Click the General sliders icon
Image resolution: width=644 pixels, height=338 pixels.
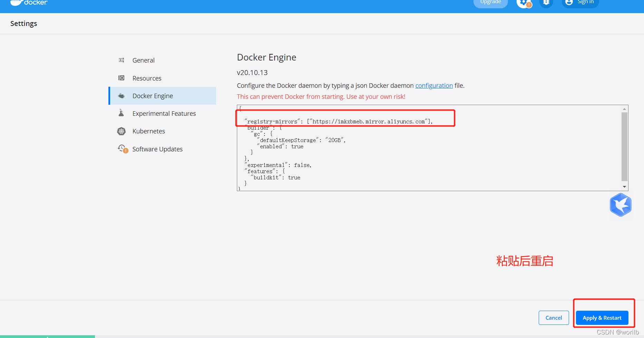click(122, 60)
